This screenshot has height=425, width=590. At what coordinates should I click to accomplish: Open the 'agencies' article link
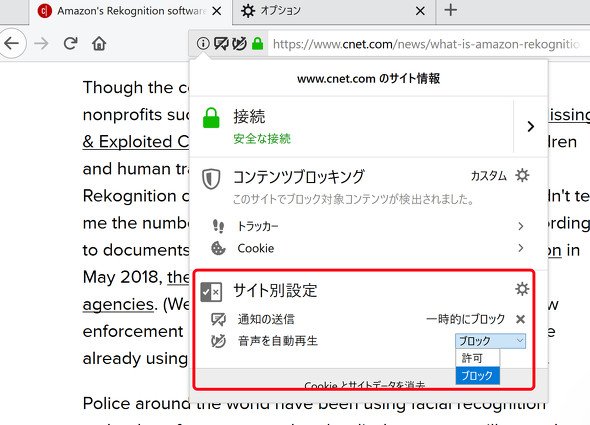click(x=118, y=305)
